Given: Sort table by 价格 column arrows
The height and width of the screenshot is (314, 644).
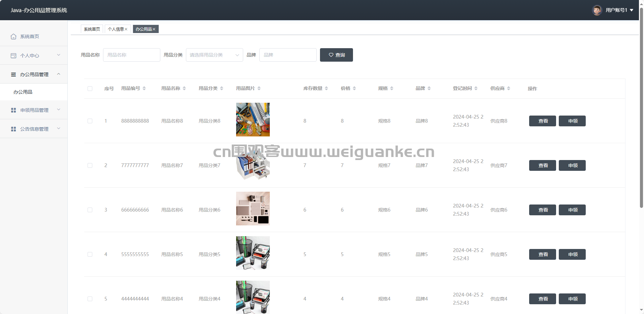Looking at the screenshot, I should point(354,88).
